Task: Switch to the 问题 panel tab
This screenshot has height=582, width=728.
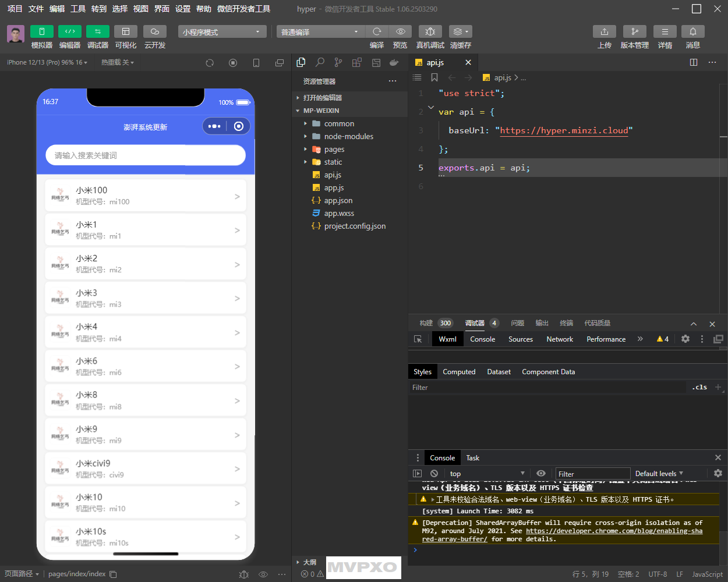Action: point(518,323)
